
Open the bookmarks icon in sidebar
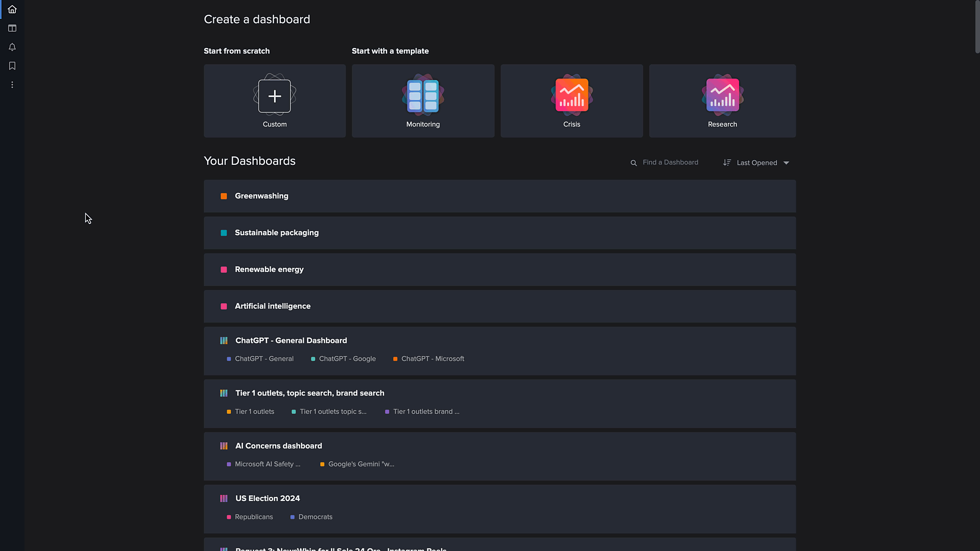tap(12, 66)
